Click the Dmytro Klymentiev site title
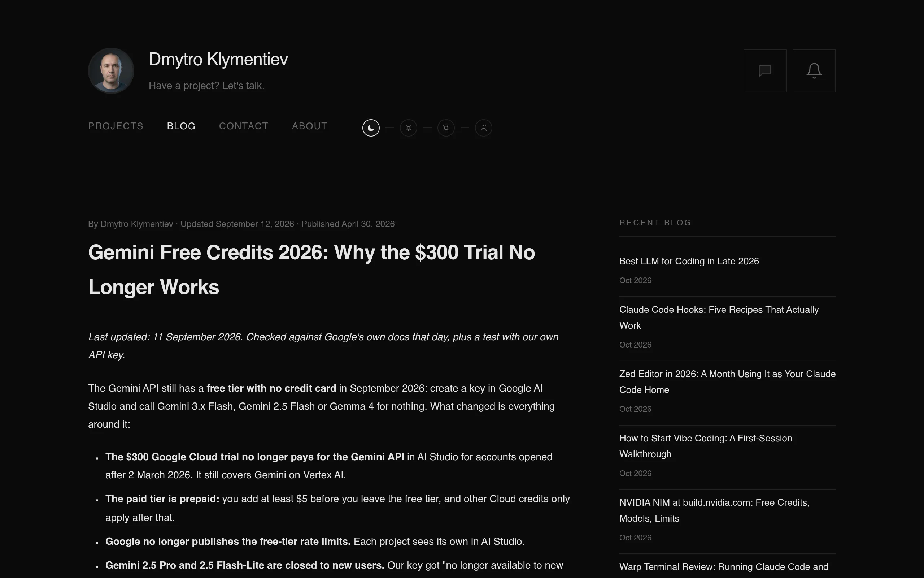 click(x=218, y=59)
